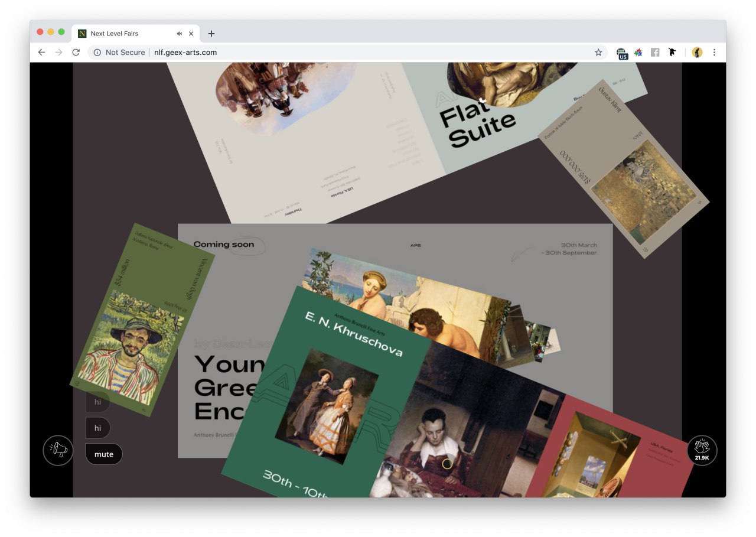Click the upside-down Thursday poster text
756x537 pixels.
294,210
